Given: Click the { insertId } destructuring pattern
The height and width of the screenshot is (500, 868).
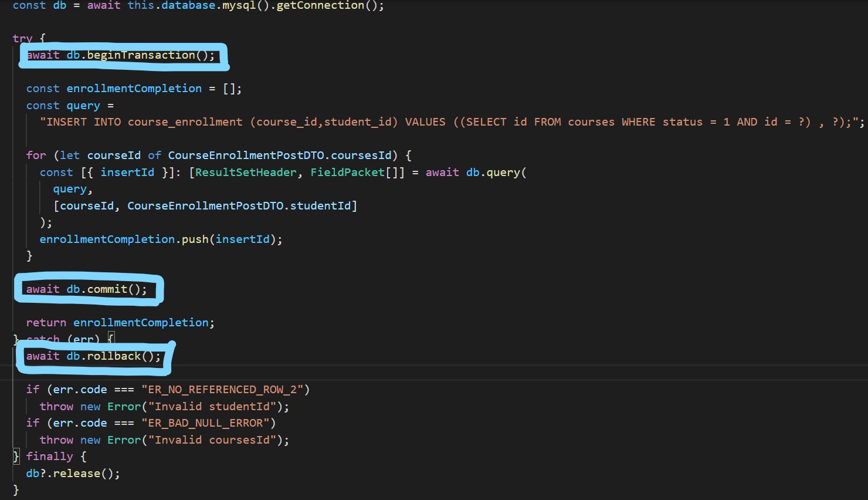Looking at the screenshot, I should (x=127, y=173).
